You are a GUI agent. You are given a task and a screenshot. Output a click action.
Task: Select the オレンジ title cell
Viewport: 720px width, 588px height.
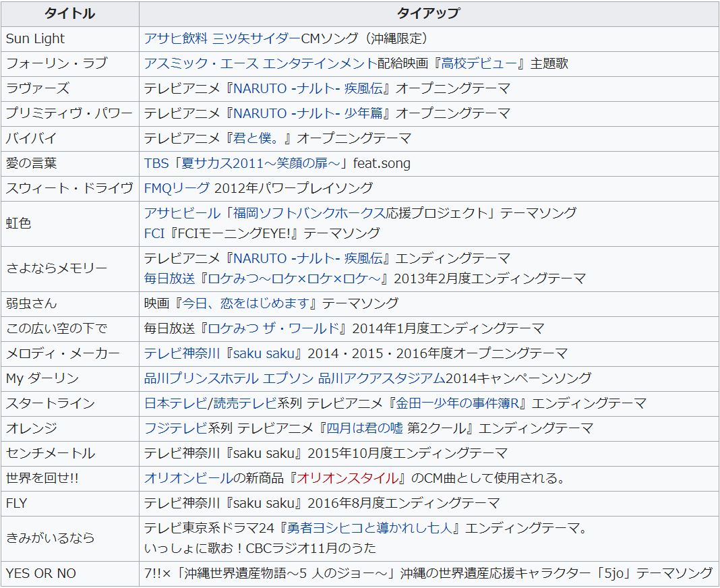[70, 428]
